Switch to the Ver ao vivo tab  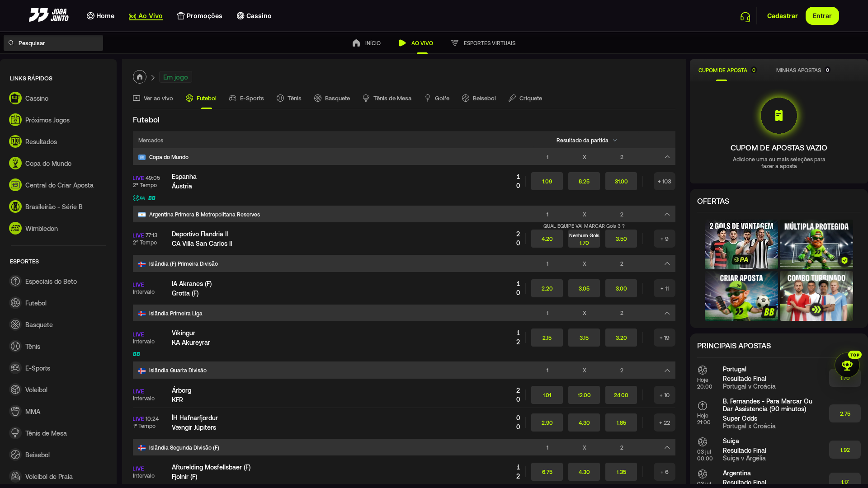pos(153,98)
